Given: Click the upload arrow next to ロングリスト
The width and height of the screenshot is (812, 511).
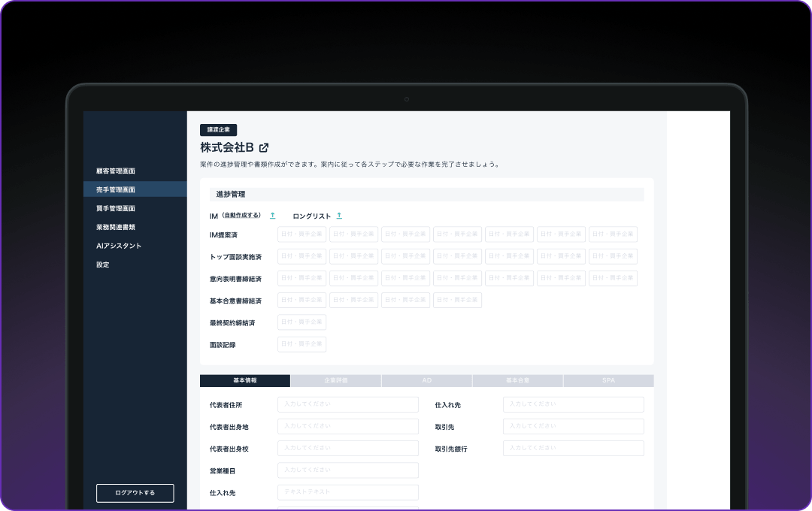Looking at the screenshot, I should pos(339,216).
